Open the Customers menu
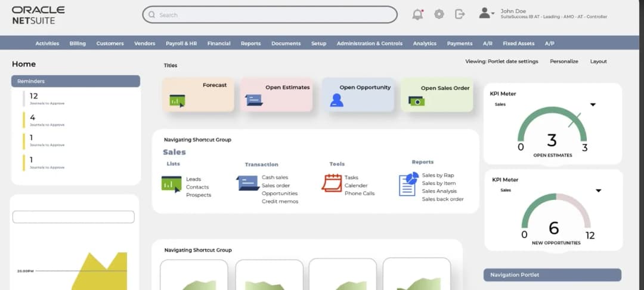Screen dimensions: 644x290 110,43
